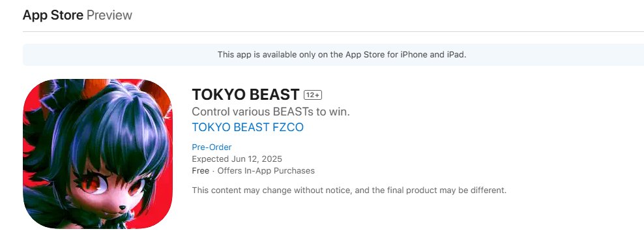Open the TOKYO BEAST FZCO developer page
The height and width of the screenshot is (244, 644).
pyautogui.click(x=248, y=127)
